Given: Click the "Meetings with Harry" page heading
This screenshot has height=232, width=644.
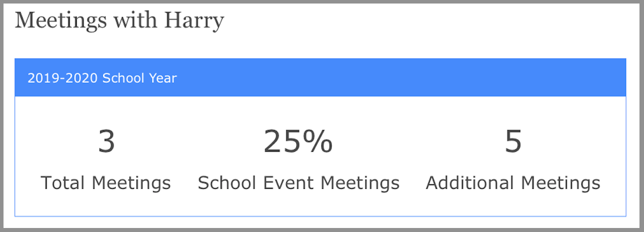Looking at the screenshot, I should 119,21.
